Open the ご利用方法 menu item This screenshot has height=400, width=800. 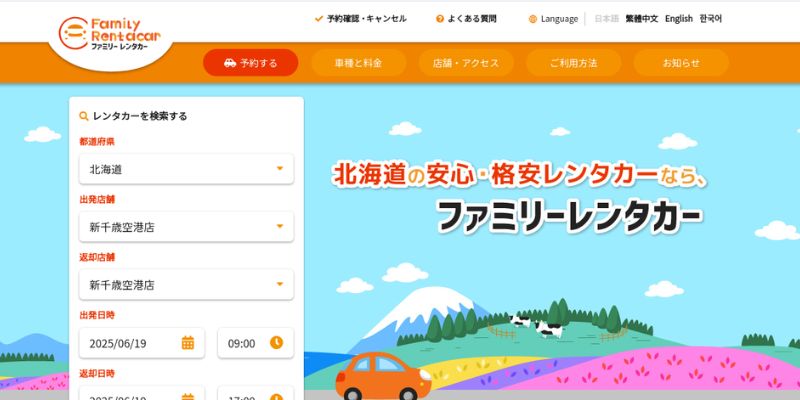[x=573, y=63]
